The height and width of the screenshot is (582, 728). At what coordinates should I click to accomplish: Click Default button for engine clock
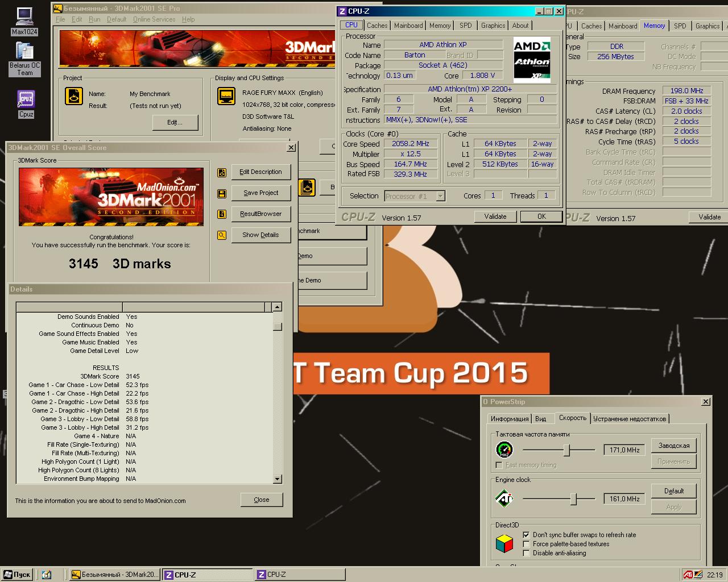coord(674,491)
